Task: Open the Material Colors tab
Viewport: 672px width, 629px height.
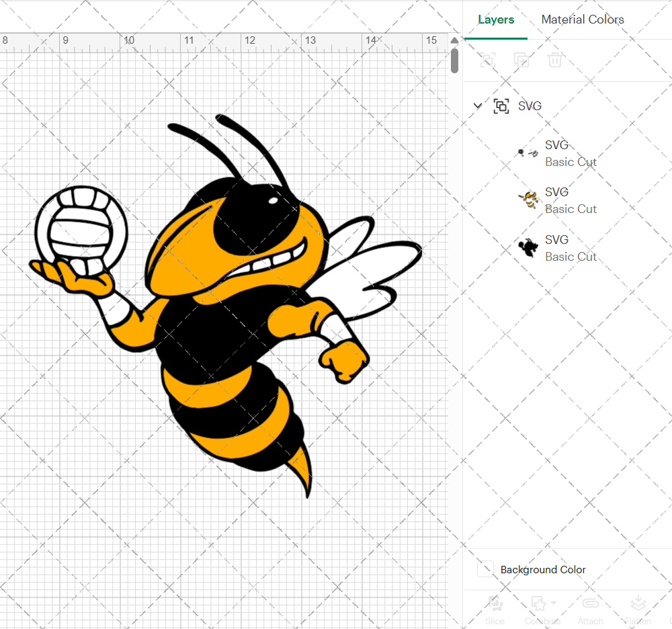Action: pos(583,19)
